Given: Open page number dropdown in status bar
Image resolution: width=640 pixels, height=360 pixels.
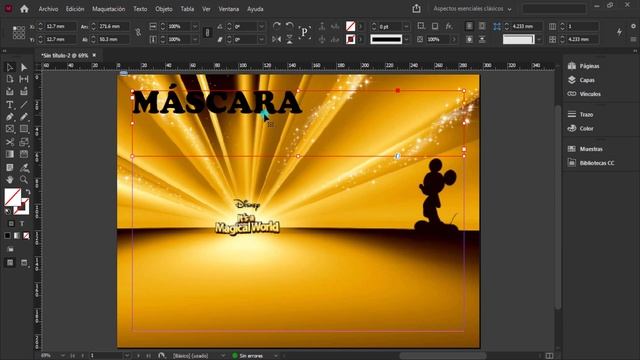Looking at the screenshot, I should point(127,356).
